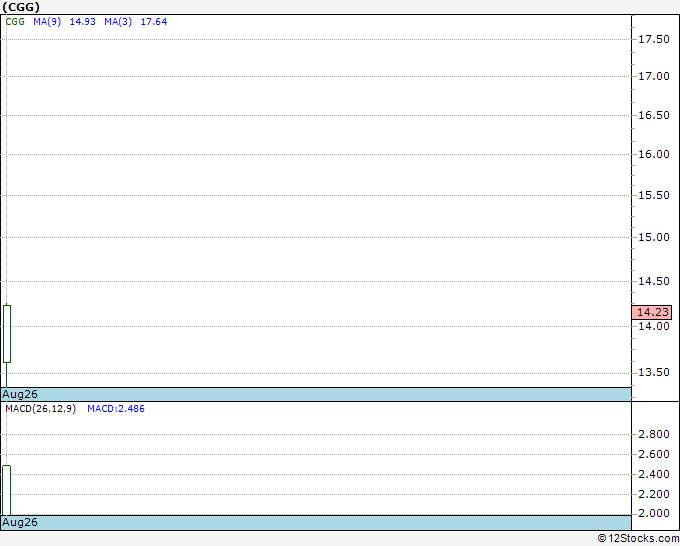Click the MACD:2.486 value label
Viewport: 680px width, 546px height.
[116, 409]
